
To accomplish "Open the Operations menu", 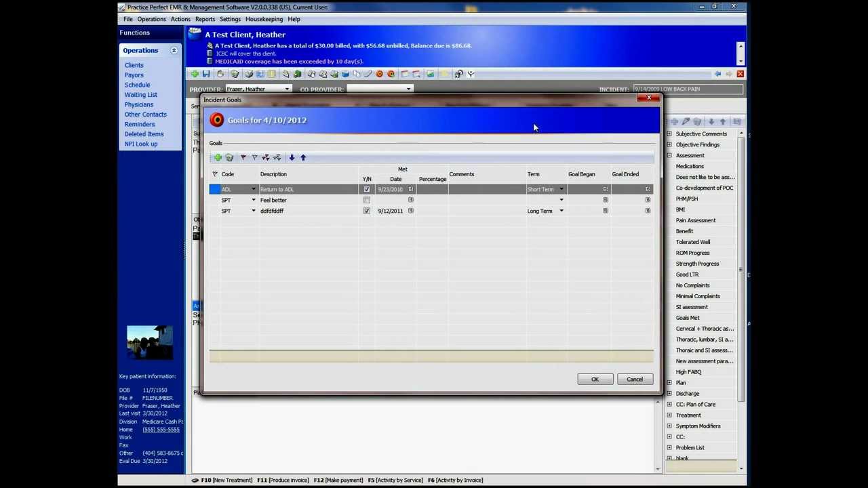I will (x=151, y=19).
